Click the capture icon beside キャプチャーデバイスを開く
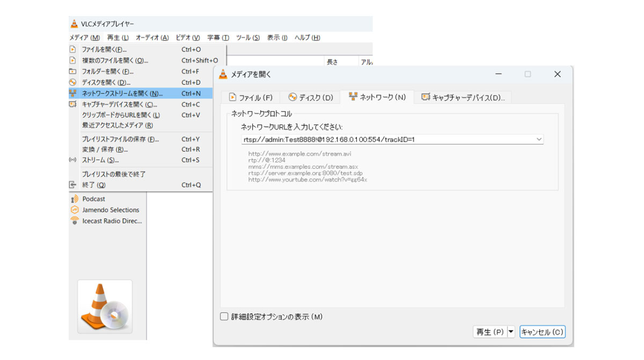Image resolution: width=644 pixels, height=360 pixels. coord(73,105)
